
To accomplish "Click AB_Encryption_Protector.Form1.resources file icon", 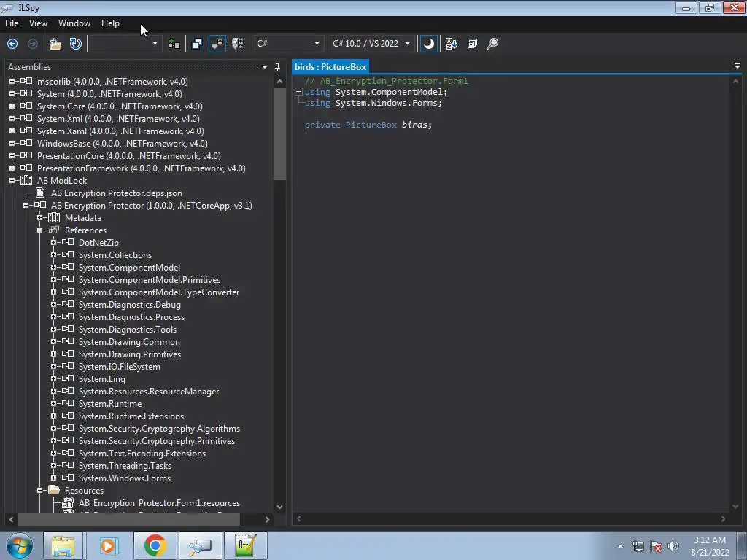I will [x=68, y=503].
